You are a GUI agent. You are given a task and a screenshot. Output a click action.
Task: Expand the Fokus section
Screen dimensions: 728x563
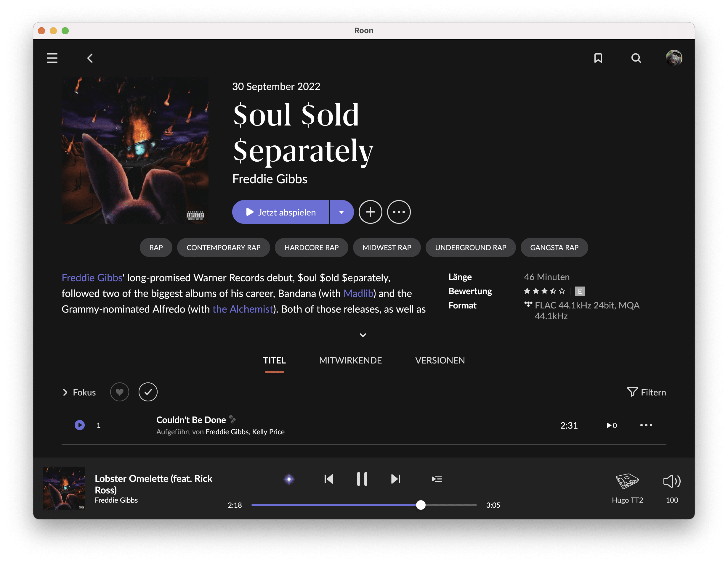tap(79, 393)
